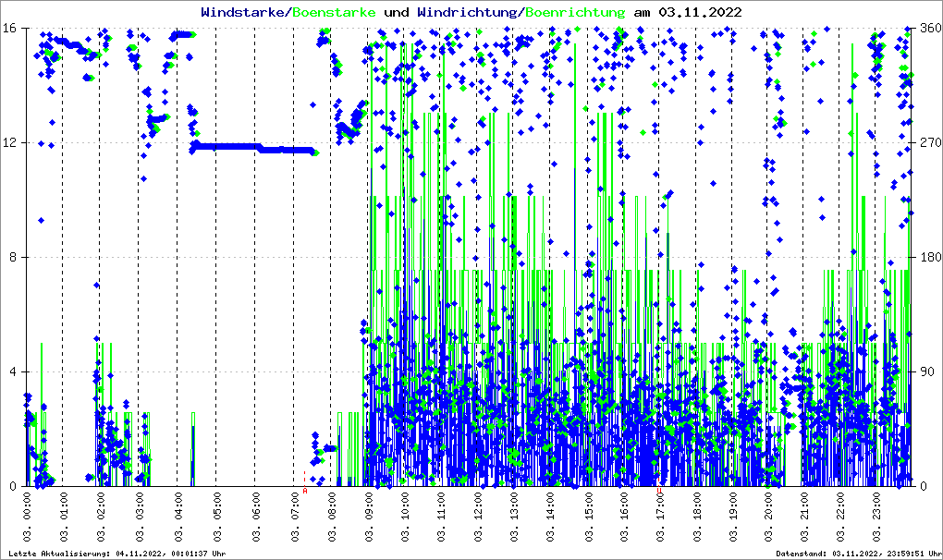Viewport: 943px width, 560px height.
Task: Click the green 'Boenrichtung' title word
Action: (x=575, y=12)
